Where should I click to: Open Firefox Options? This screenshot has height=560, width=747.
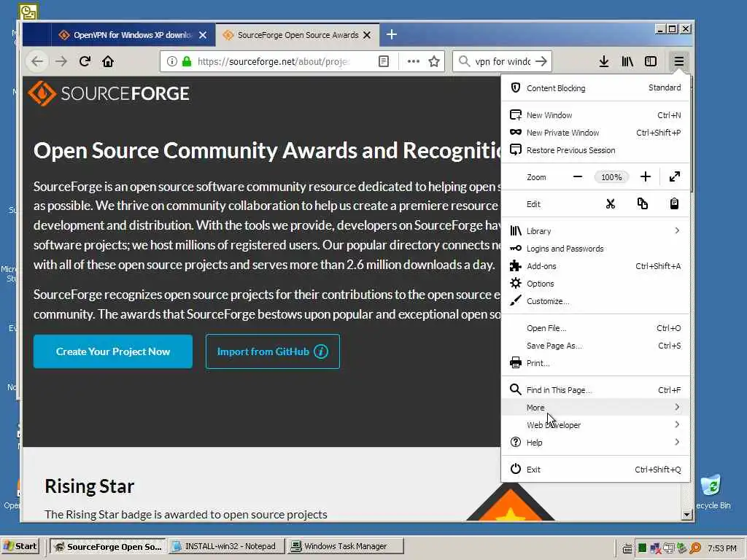[595, 284]
